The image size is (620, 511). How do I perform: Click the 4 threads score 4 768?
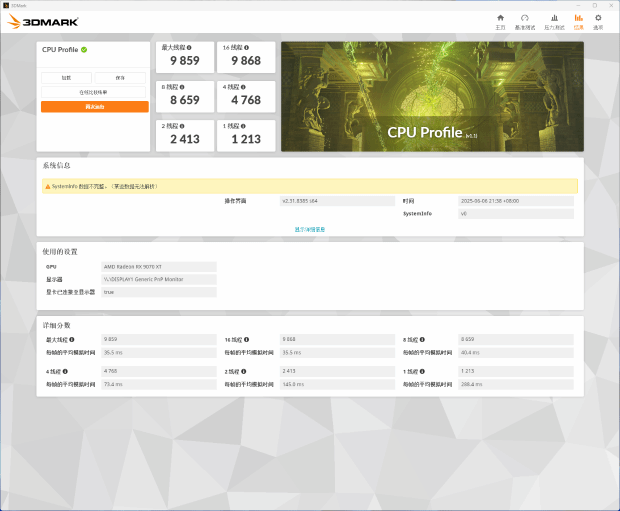(246, 100)
